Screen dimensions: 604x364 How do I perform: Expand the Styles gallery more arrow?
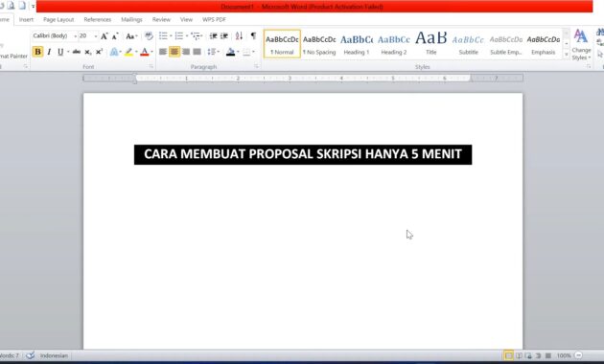(567, 55)
